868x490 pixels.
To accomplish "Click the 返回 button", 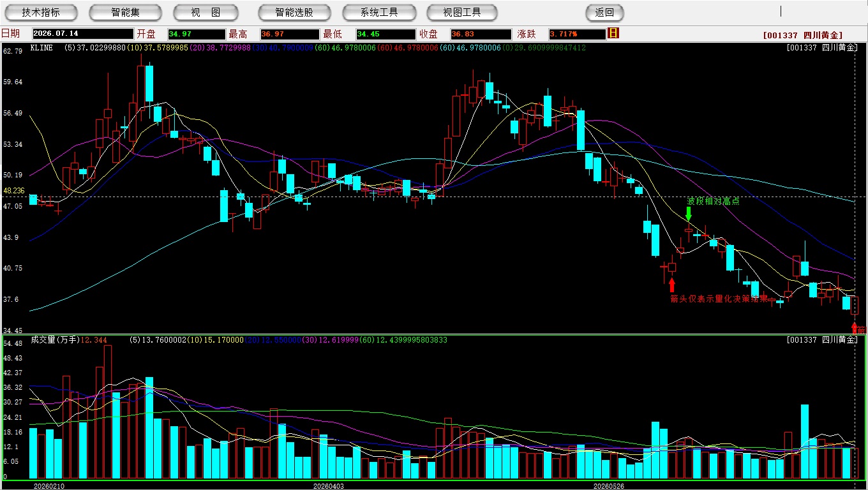I will pos(604,12).
